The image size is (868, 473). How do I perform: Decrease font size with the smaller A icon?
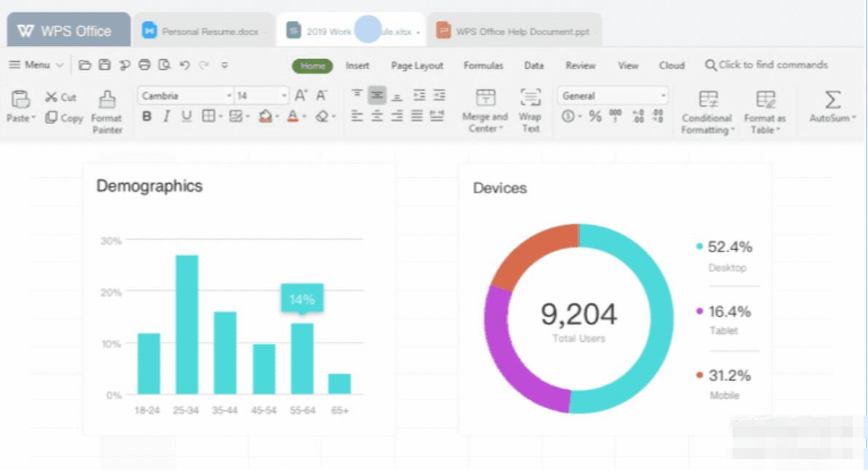tap(321, 95)
